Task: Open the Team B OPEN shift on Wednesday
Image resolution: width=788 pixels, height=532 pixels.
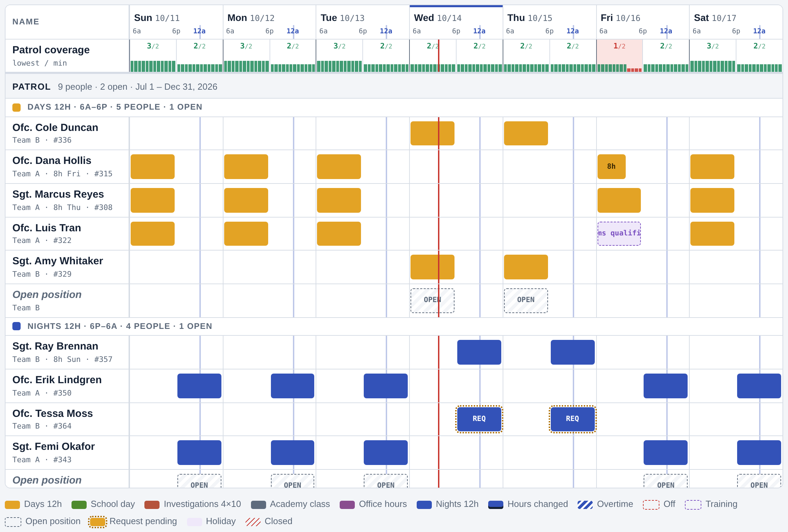Action: (x=433, y=301)
